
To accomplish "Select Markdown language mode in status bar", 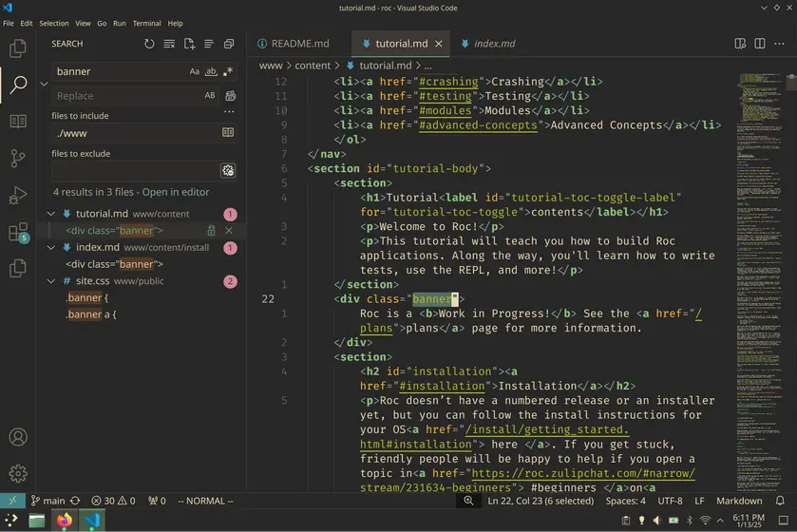I will point(739,501).
